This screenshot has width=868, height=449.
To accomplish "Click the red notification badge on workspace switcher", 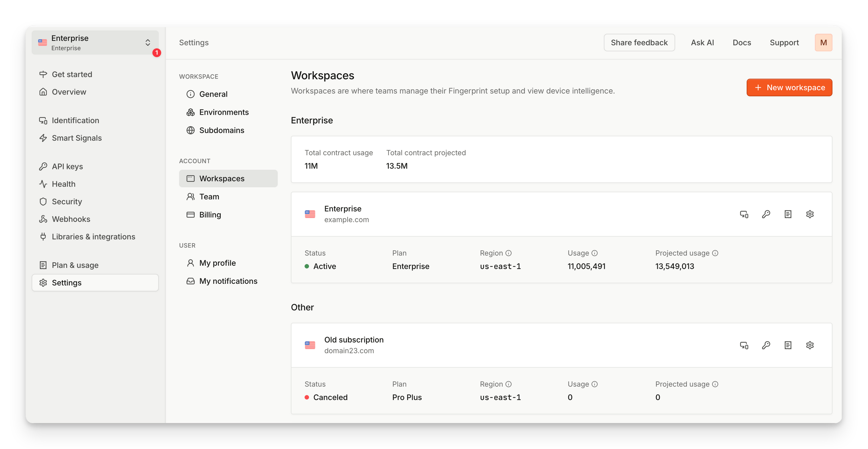I will pyautogui.click(x=157, y=53).
